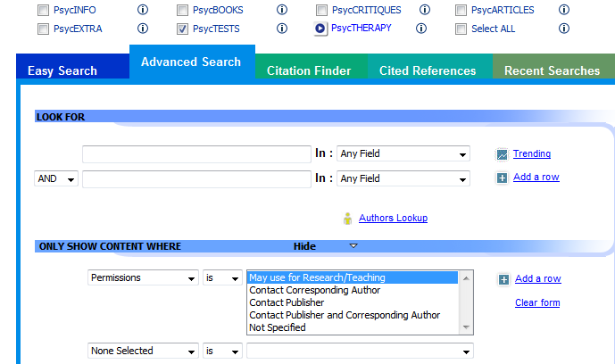
Task: Click the PsycTHERAPY play arrow icon
Action: tap(320, 29)
